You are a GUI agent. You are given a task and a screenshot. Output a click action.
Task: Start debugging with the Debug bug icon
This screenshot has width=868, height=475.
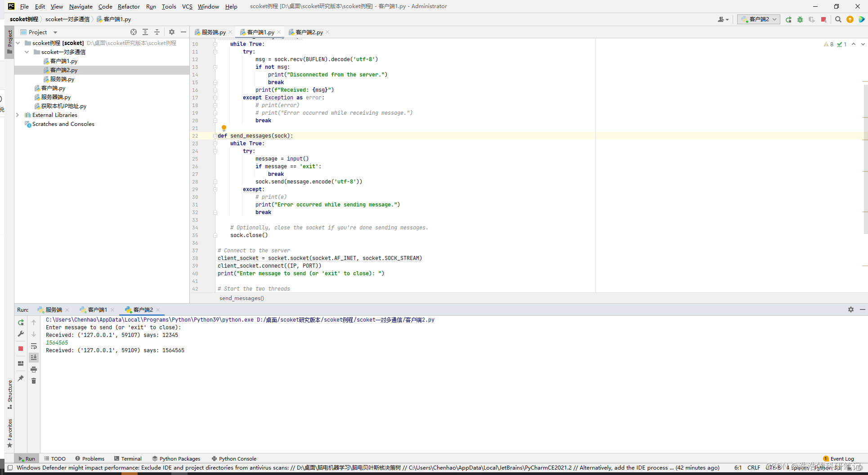pyautogui.click(x=800, y=19)
